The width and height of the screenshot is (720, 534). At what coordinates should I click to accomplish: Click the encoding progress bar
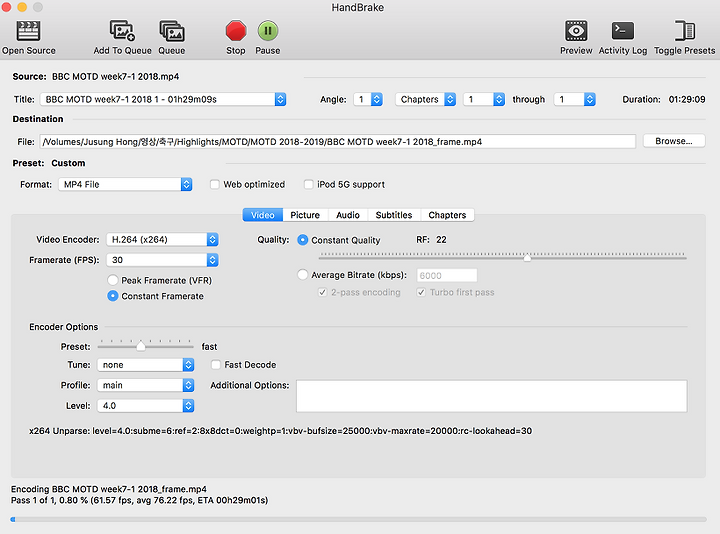pyautogui.click(x=358, y=519)
